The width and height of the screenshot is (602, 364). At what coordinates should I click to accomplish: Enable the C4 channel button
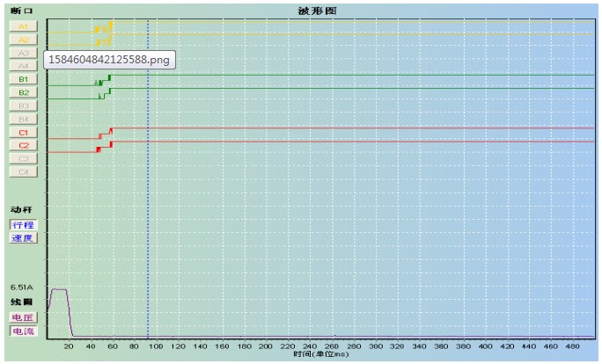23,171
